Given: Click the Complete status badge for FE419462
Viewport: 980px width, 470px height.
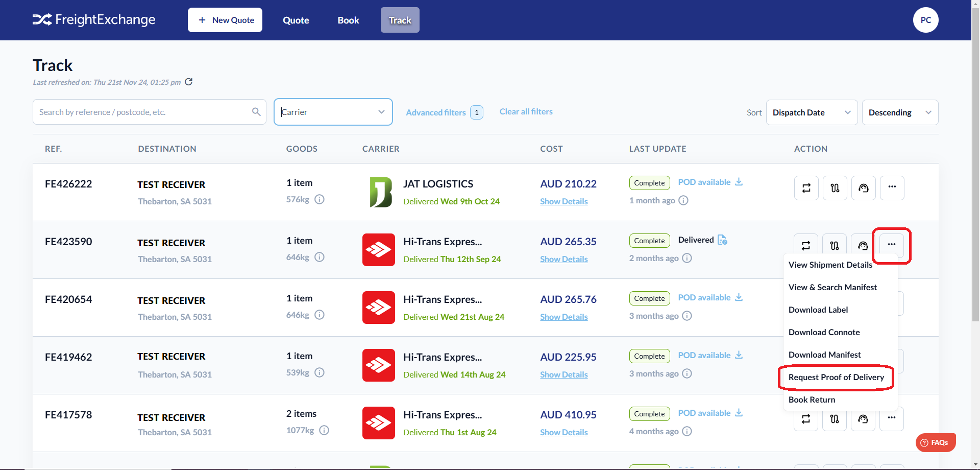Looking at the screenshot, I should [x=649, y=356].
